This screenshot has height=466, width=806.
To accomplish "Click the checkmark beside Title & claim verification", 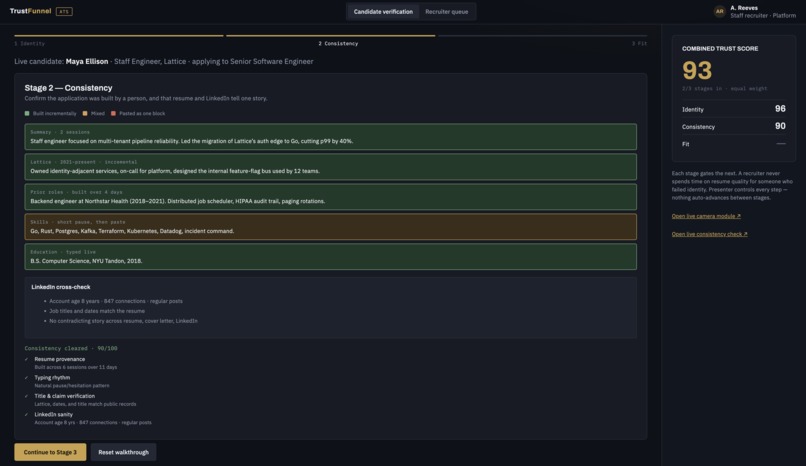I will tap(26, 396).
